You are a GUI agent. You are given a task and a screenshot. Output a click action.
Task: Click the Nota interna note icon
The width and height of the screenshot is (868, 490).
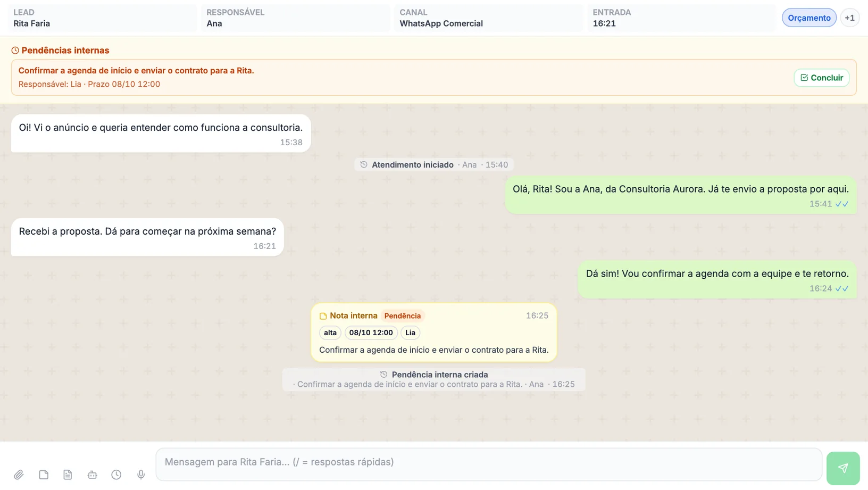pyautogui.click(x=323, y=316)
